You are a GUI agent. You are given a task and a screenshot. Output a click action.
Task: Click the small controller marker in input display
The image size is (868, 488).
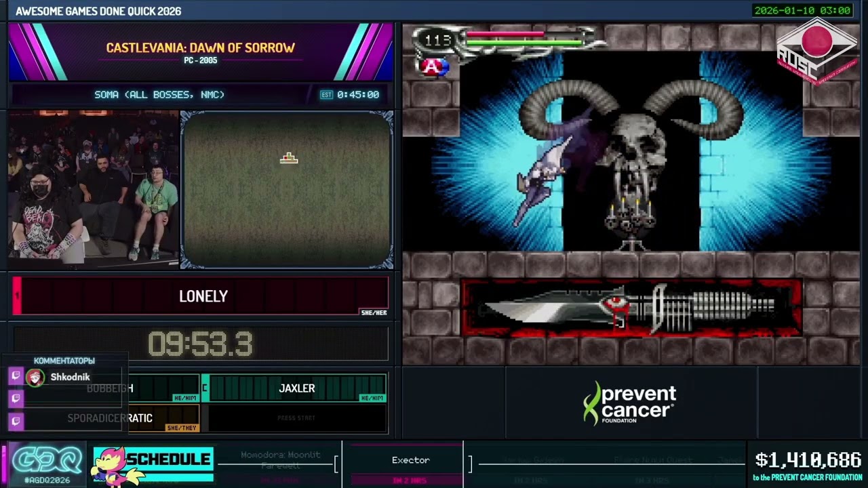289,159
